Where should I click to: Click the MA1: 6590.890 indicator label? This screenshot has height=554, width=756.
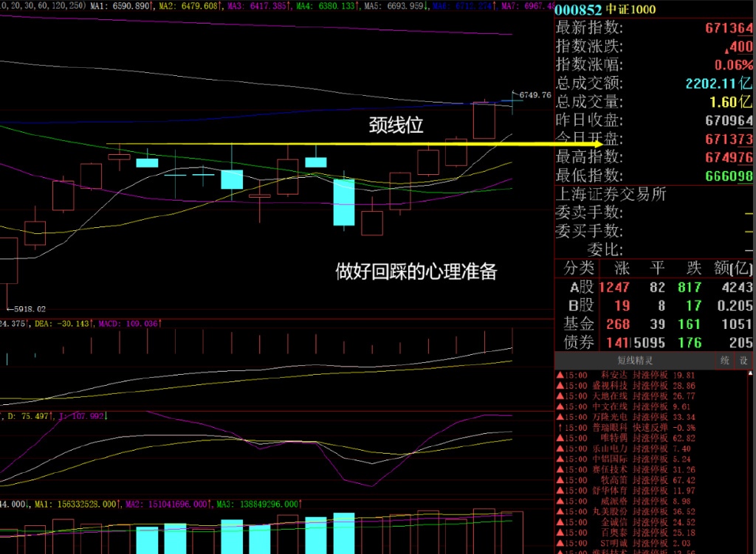tap(123, 6)
